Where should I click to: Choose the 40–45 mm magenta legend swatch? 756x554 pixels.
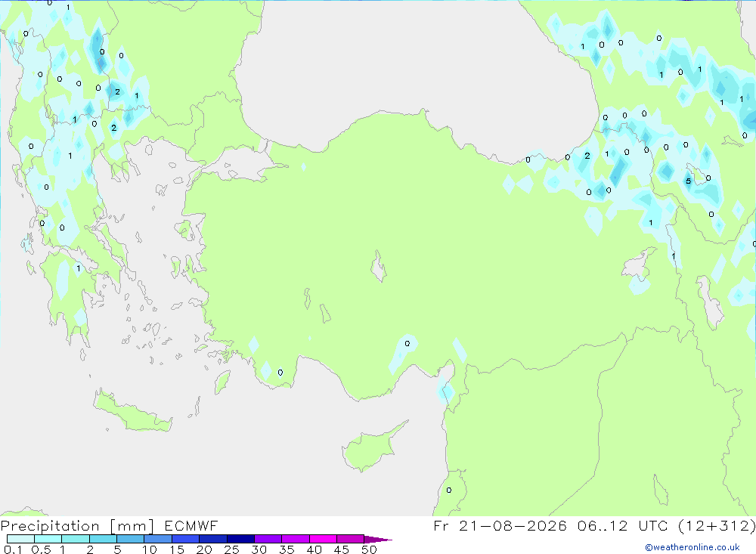(x=323, y=539)
